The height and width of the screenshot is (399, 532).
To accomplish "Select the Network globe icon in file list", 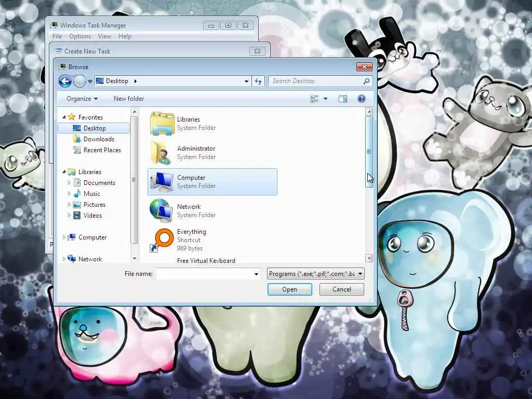I will point(162,211).
